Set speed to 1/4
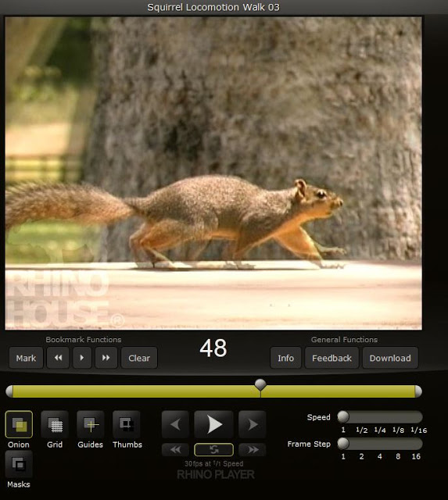Image resolution: width=448 pixels, height=500 pixels. (x=380, y=430)
